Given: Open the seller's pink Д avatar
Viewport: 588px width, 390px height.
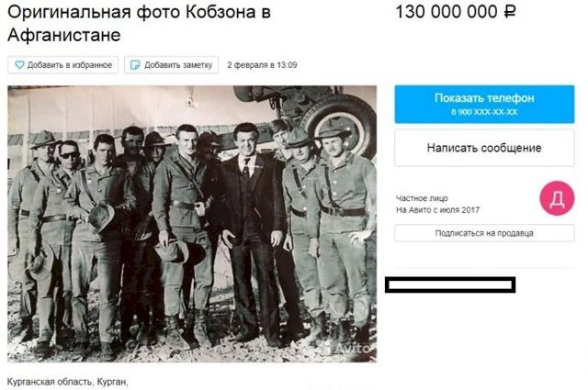Looking at the screenshot, I should pyautogui.click(x=557, y=198).
